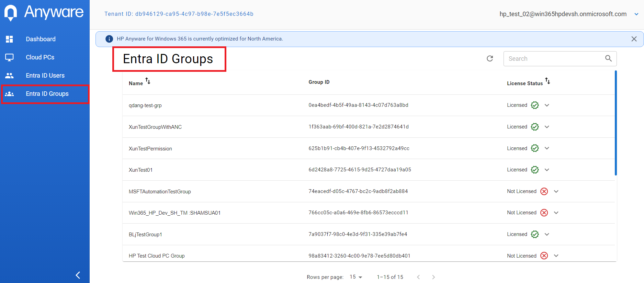Click the Name column header text

coord(136,83)
